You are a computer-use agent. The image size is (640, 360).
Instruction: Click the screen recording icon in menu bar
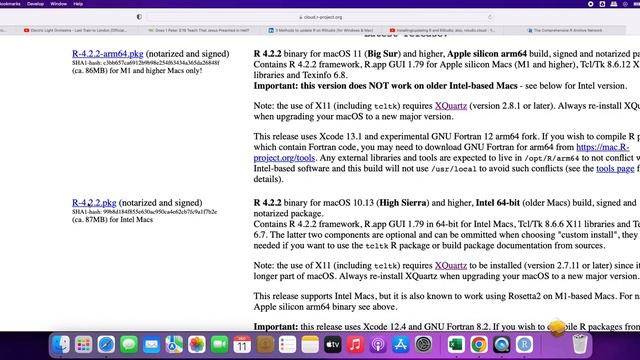(591, 4)
